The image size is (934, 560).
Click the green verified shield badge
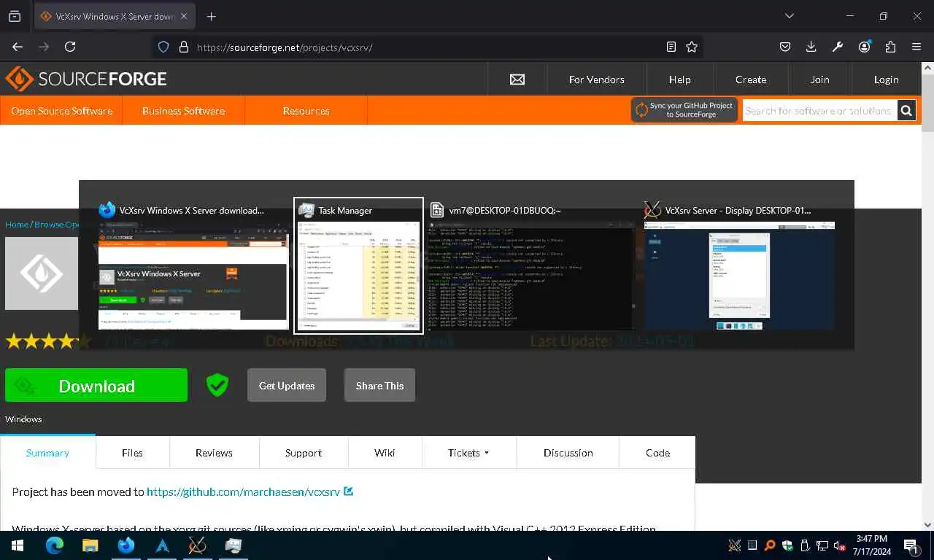pos(217,385)
